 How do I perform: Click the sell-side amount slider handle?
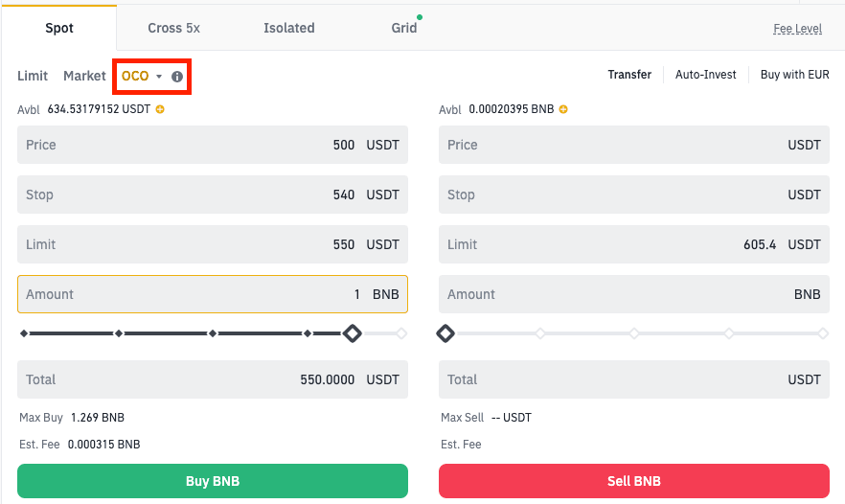point(445,333)
